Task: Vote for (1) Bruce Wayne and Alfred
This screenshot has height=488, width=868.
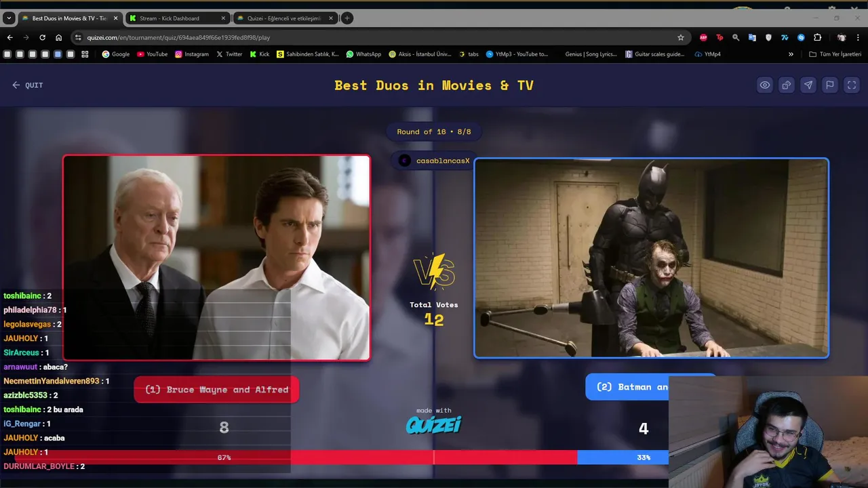Action: 216,390
